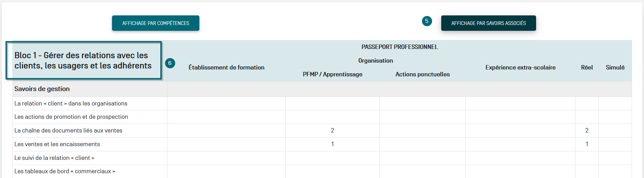Click PFMP value 2 in the chaîne des documents row

coord(332,130)
